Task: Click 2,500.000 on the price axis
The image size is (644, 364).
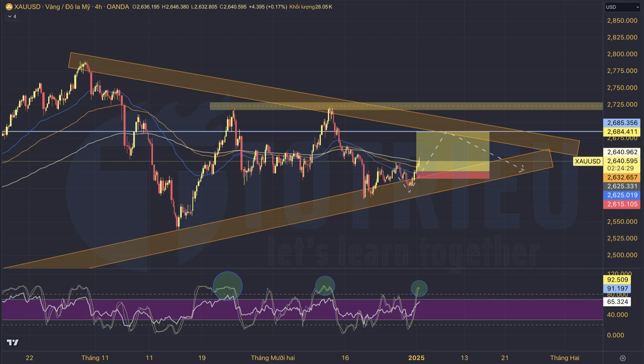Action: coord(622,255)
